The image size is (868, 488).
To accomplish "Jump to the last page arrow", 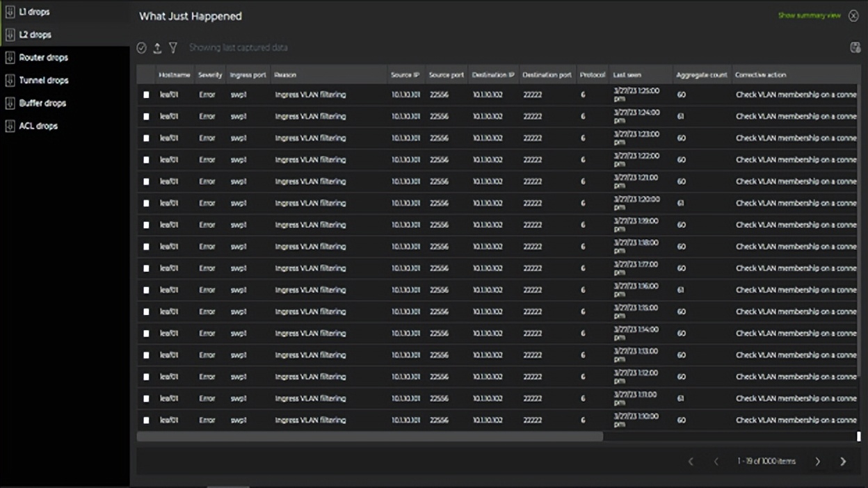I will point(843,462).
